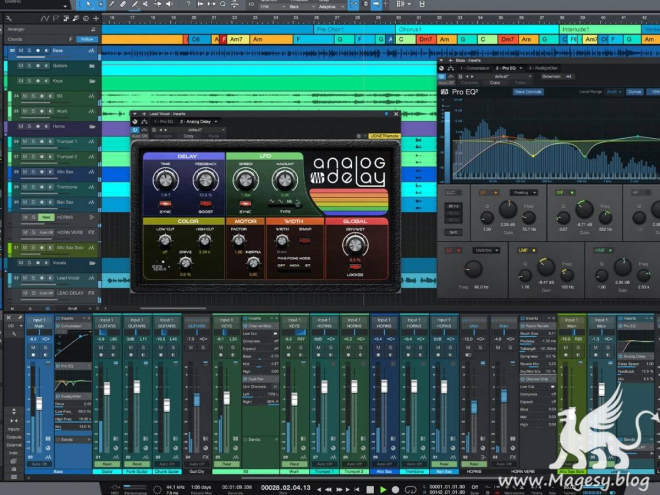
Task: Select the Lead Vocal track in the track list
Action: (x=52, y=278)
